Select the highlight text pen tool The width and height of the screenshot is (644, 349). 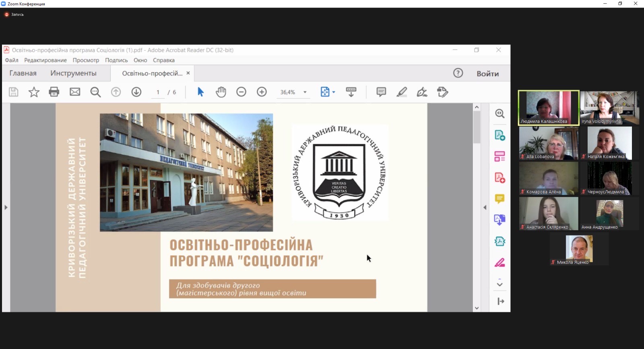(402, 92)
